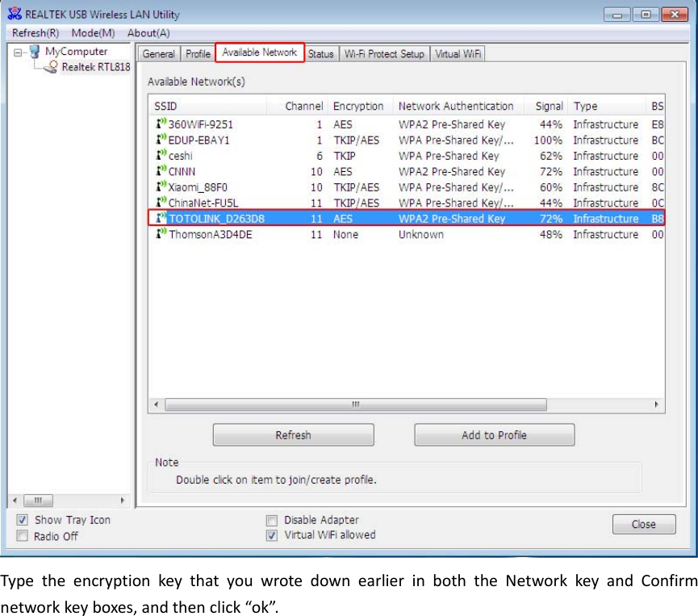Select the ThomsonA3D4DE network

point(407,234)
